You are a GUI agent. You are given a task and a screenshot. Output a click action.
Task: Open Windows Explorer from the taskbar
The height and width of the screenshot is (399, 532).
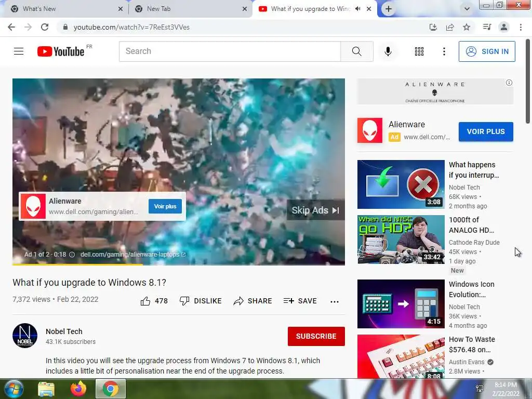pyautogui.click(x=46, y=389)
